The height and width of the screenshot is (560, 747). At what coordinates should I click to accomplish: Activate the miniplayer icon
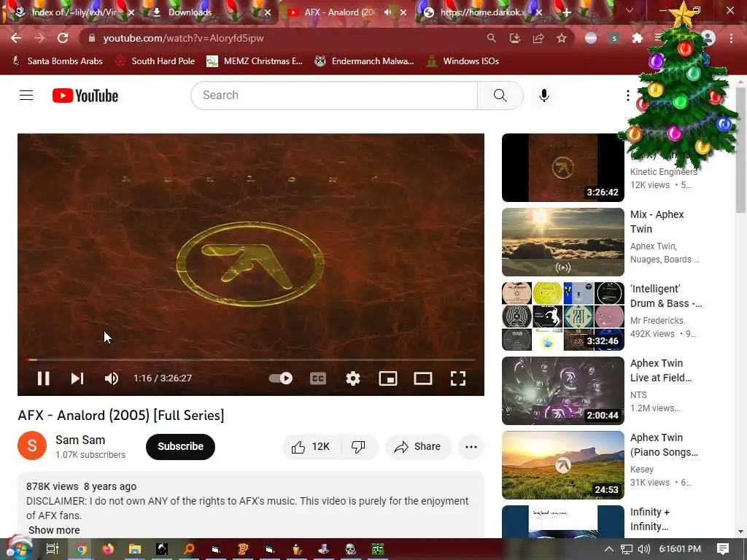[x=388, y=378]
